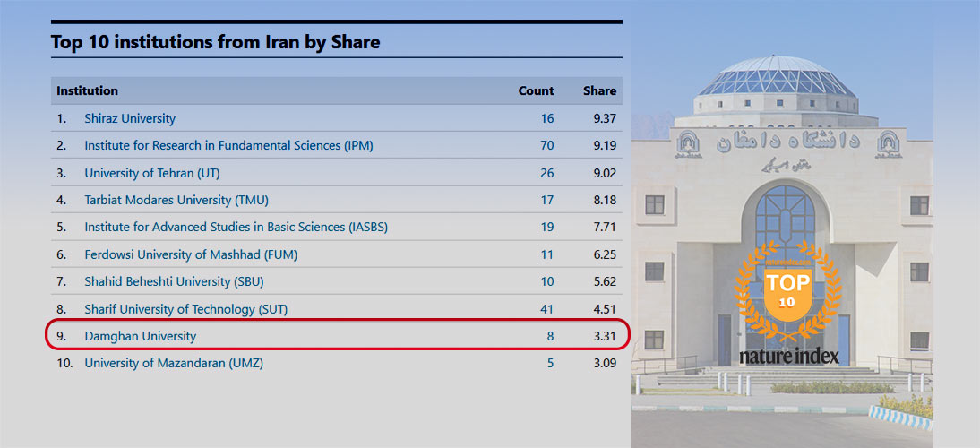This screenshot has height=448, width=980.
Task: Click count 10 in Shahid Beheshti row
Action: tap(547, 282)
